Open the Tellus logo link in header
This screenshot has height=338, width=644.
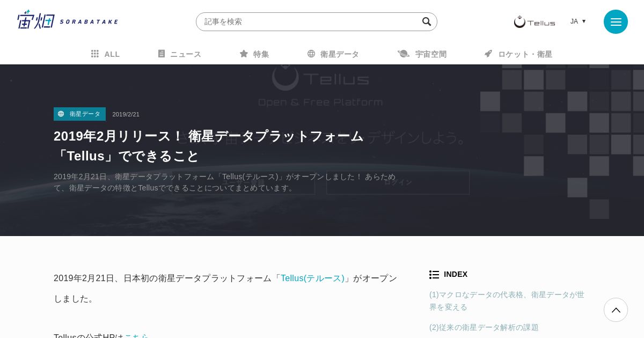coord(535,21)
